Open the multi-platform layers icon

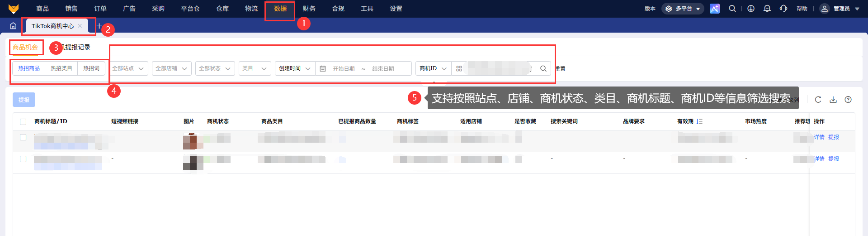pyautogui.click(x=669, y=9)
